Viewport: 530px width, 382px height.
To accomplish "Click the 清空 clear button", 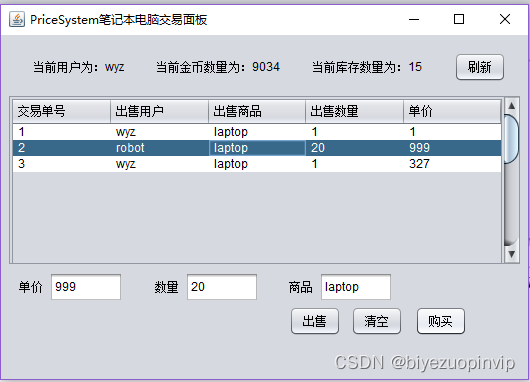I will click(377, 321).
